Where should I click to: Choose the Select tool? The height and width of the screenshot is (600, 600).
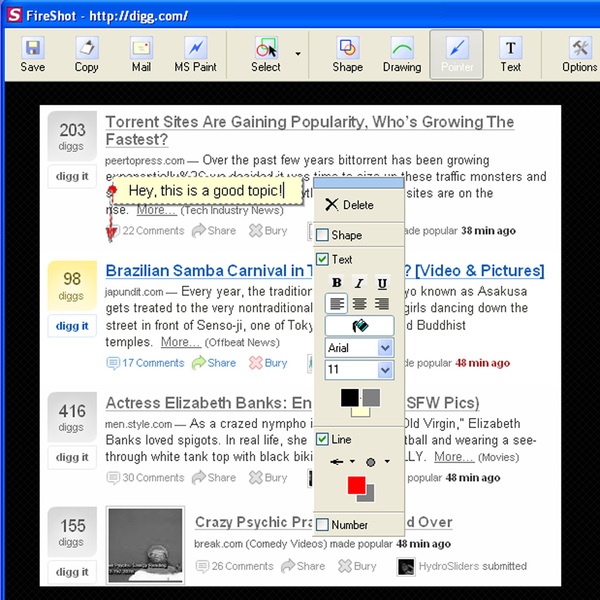pos(266,55)
